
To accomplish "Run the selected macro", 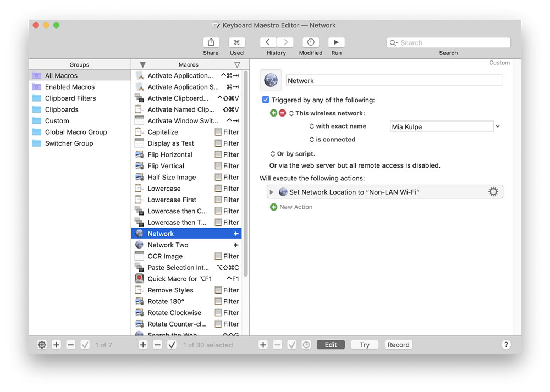I will 337,42.
